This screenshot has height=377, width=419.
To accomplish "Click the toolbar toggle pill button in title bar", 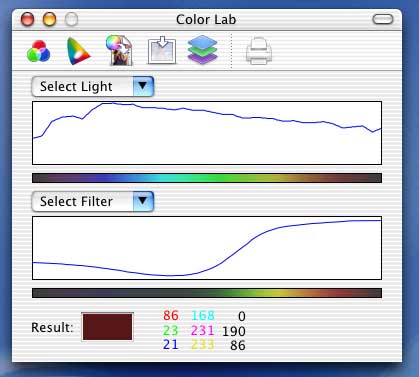I will pos(383,19).
